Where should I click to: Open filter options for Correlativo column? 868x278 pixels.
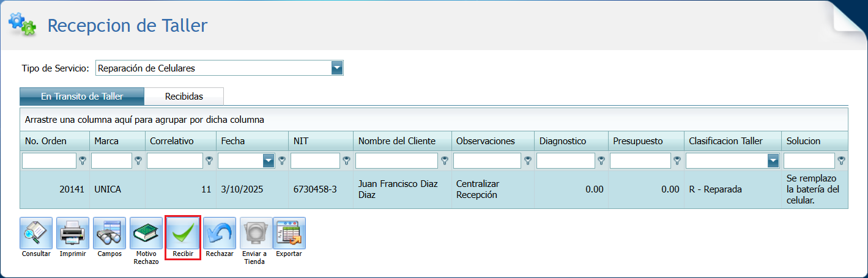[209, 161]
